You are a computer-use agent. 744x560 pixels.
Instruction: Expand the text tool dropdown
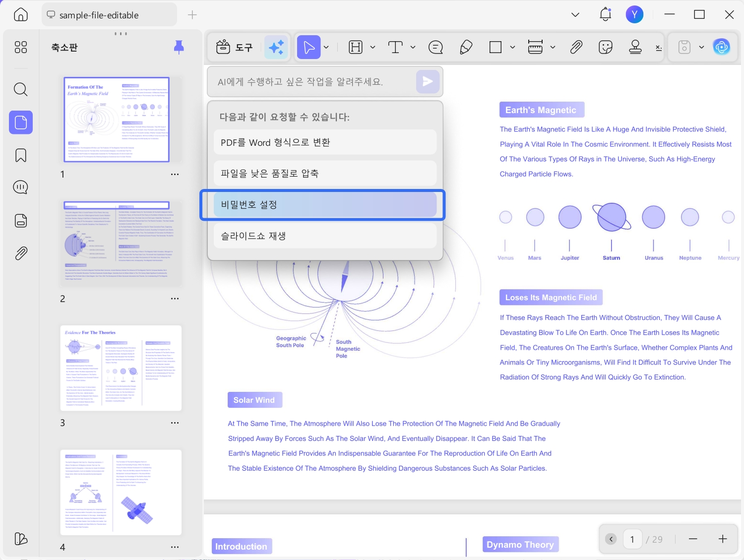tap(413, 47)
